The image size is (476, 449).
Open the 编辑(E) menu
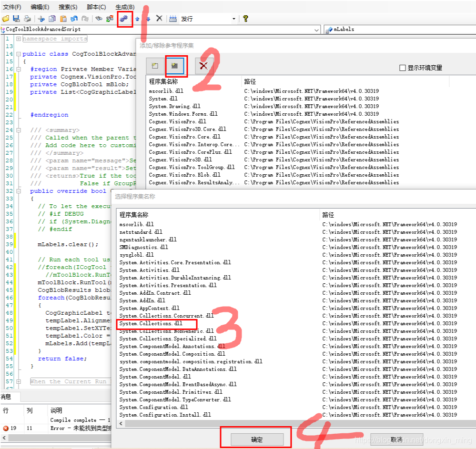click(x=40, y=7)
